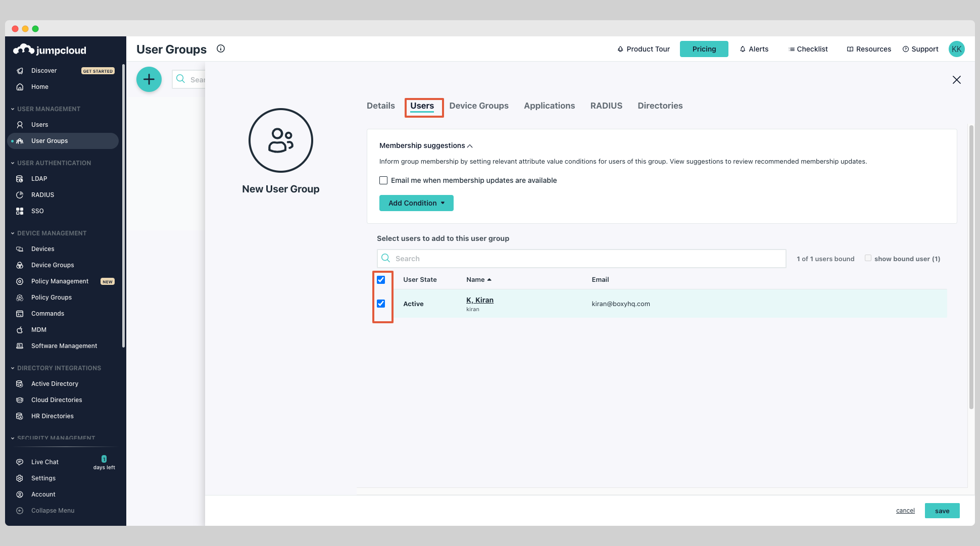Viewport: 980px width, 546px height.
Task: Click the LDAP icon under User Authentication
Action: 19,178
